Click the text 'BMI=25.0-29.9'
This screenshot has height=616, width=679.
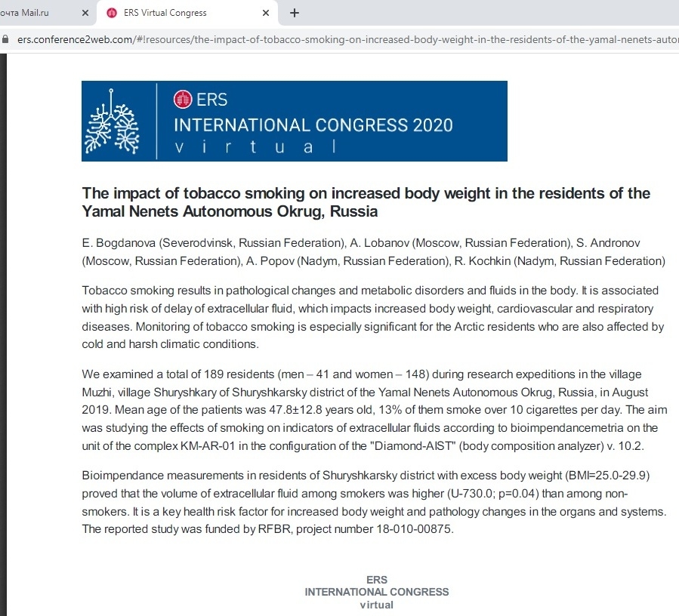point(607,476)
